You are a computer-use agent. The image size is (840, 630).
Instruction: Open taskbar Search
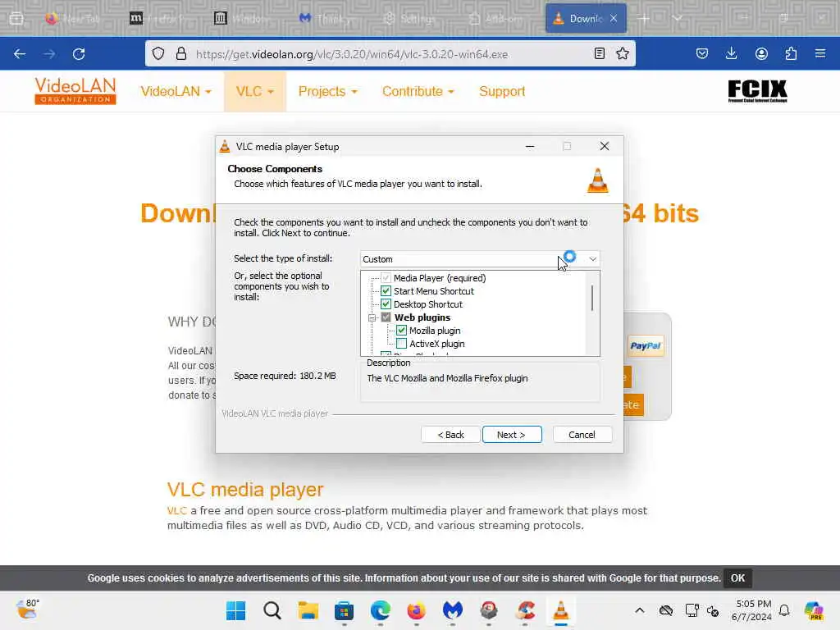click(x=272, y=610)
